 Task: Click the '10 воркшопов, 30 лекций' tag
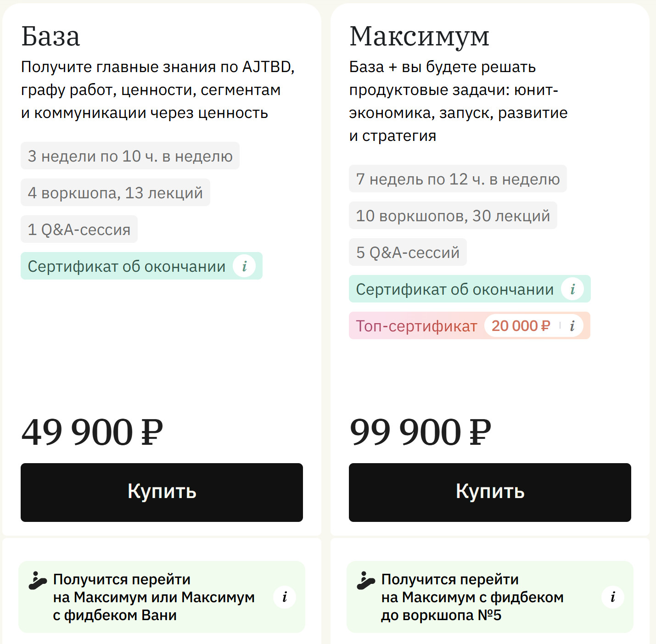tap(453, 216)
